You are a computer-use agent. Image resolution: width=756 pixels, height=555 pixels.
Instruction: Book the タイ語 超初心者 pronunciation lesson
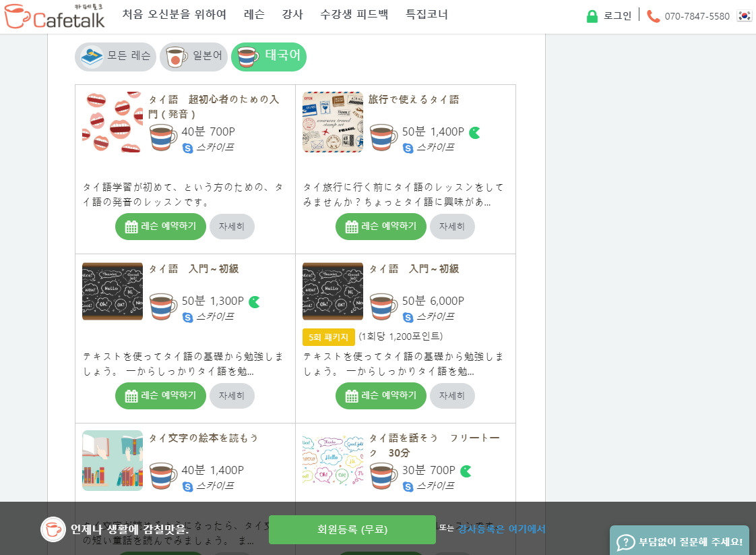pyautogui.click(x=160, y=227)
